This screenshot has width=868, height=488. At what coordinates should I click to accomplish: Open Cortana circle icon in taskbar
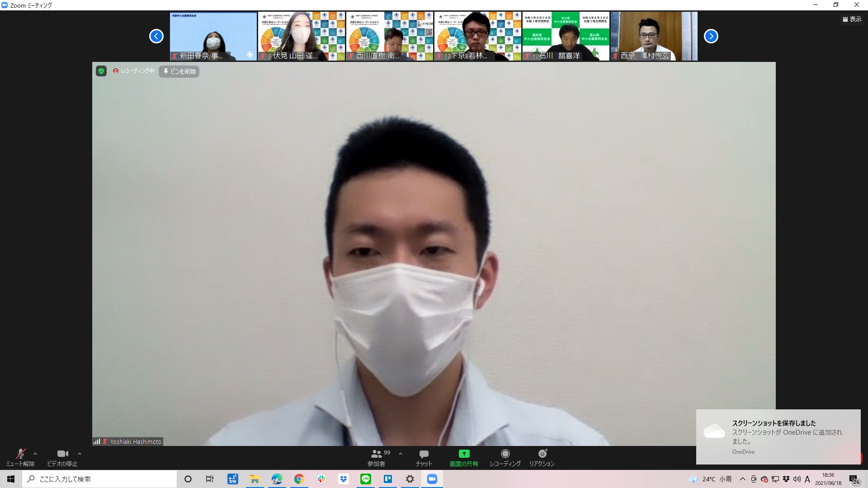(188, 479)
